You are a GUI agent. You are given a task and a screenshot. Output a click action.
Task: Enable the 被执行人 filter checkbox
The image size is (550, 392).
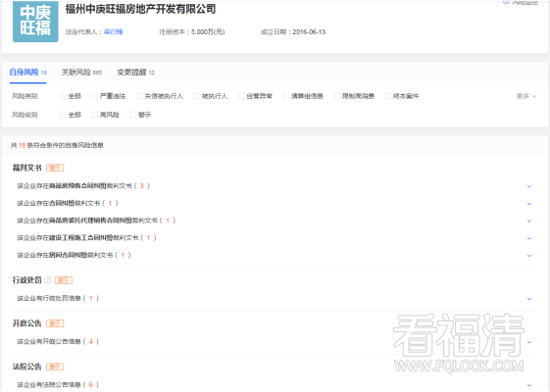click(x=197, y=96)
